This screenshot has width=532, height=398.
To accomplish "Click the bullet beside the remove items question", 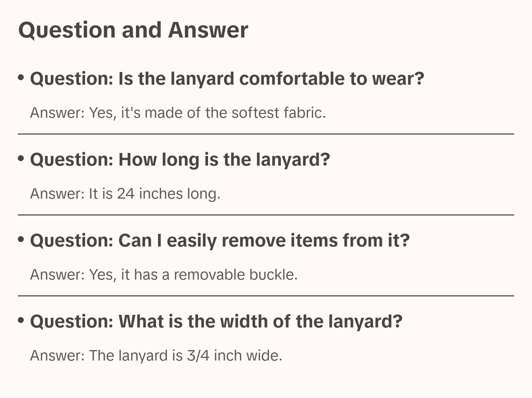I will pos(21,239).
